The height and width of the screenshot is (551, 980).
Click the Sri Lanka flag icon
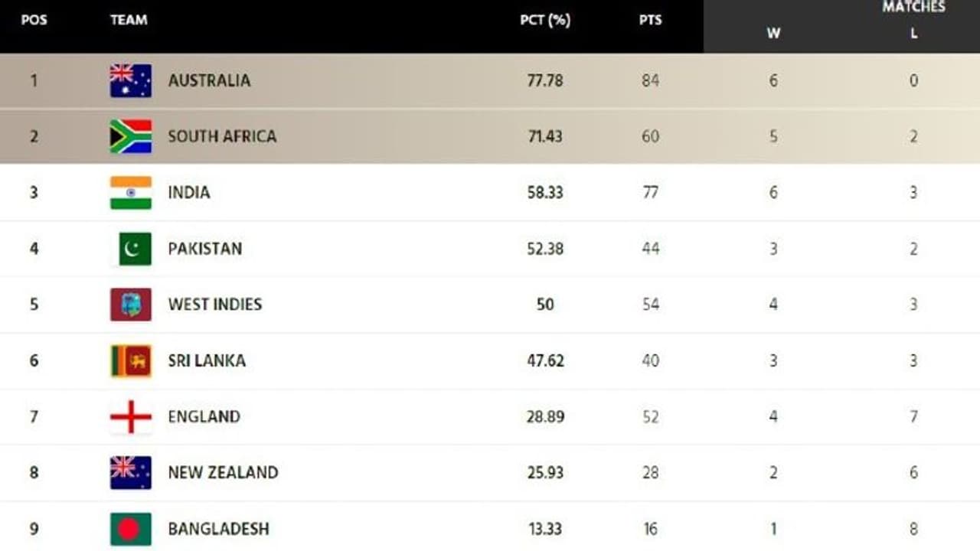point(130,360)
